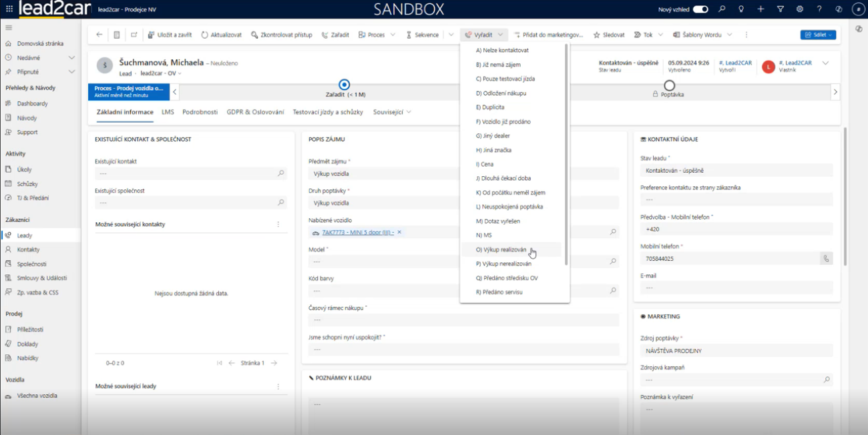Viewport: 868px width, 435px height.
Task: Click the lightbulb assistant icon
Action: [x=741, y=9]
